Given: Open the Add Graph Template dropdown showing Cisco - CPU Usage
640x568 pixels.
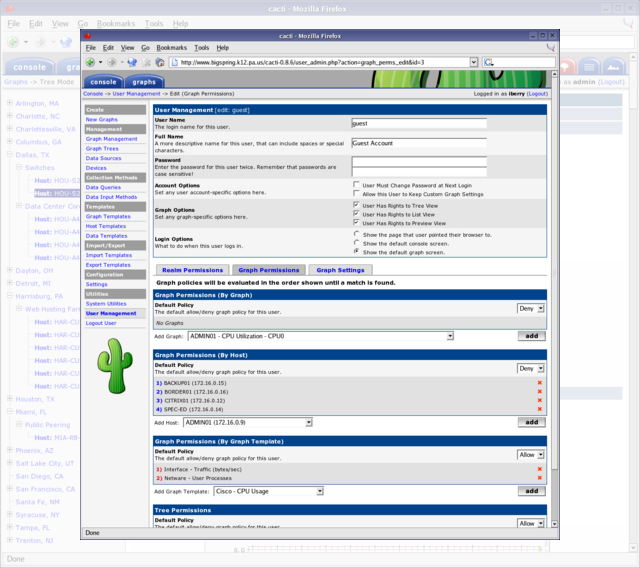Looking at the screenshot, I should click(269, 491).
